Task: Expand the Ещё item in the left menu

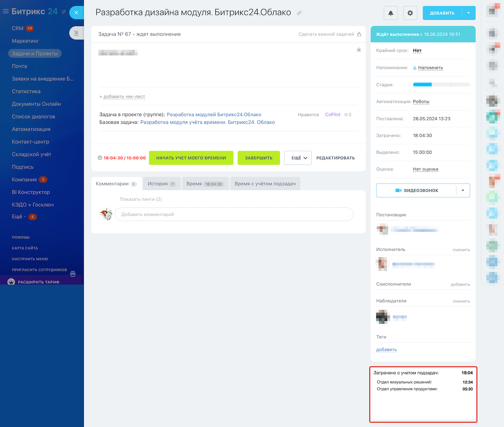Action: (x=19, y=217)
